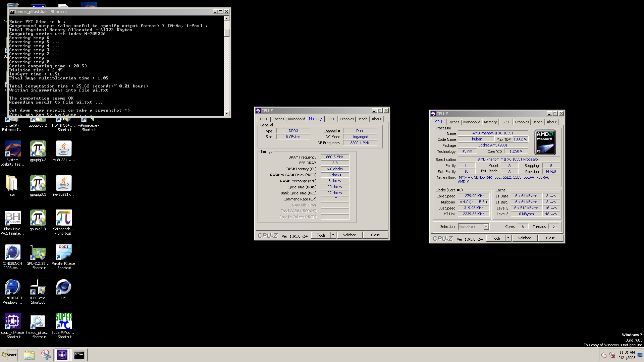Switch to command prompt taskbar button
644x362 pixels.
click(x=79, y=355)
